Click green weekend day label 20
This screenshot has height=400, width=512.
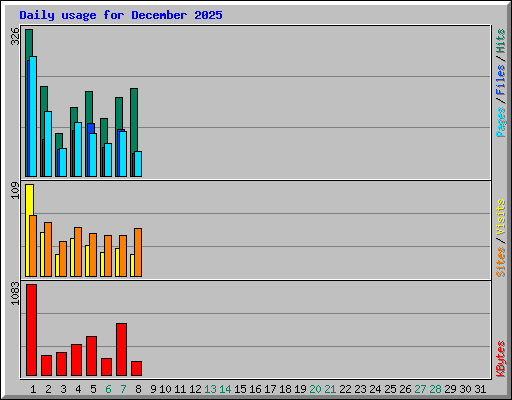click(315, 389)
